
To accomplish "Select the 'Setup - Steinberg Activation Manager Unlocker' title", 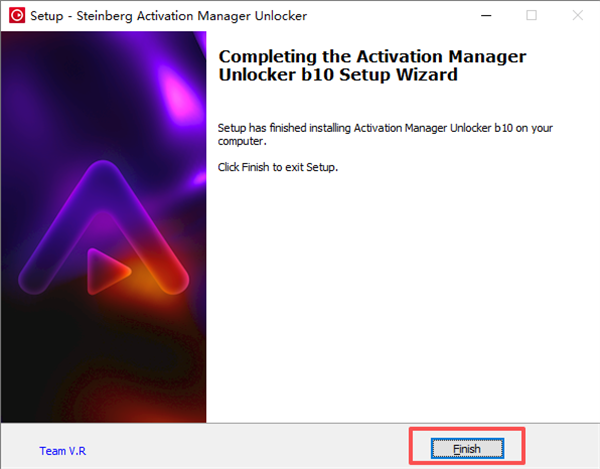I will (x=168, y=16).
